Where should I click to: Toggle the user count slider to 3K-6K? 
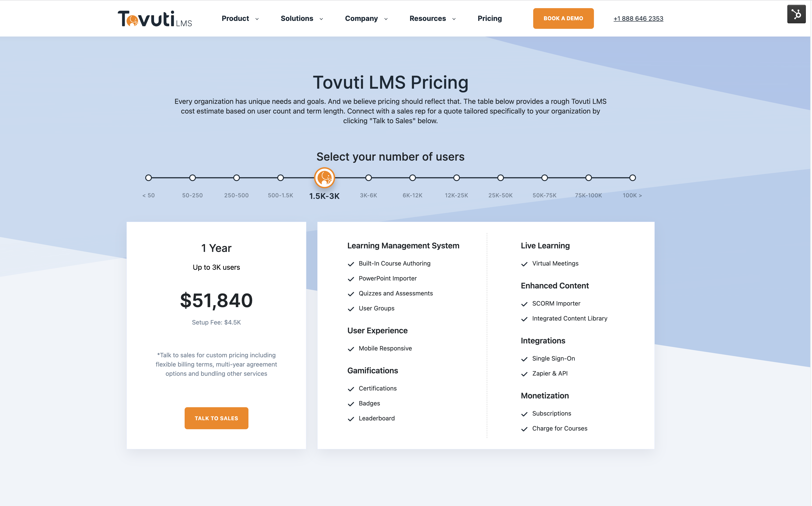(x=368, y=177)
